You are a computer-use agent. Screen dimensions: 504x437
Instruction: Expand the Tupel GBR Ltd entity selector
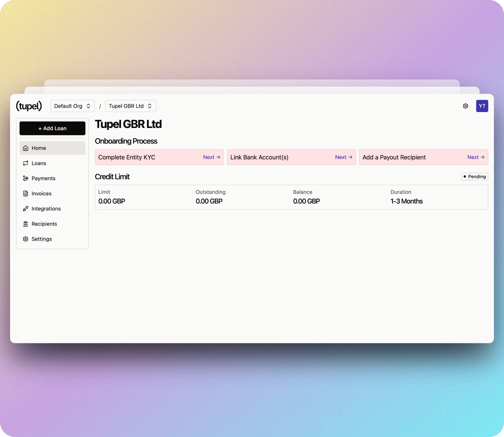point(130,106)
